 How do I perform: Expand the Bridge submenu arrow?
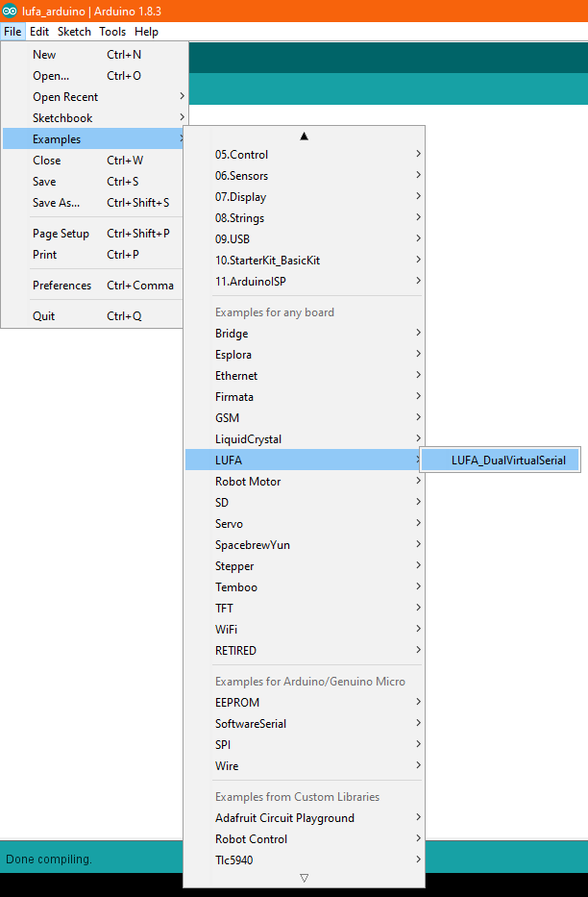click(418, 333)
